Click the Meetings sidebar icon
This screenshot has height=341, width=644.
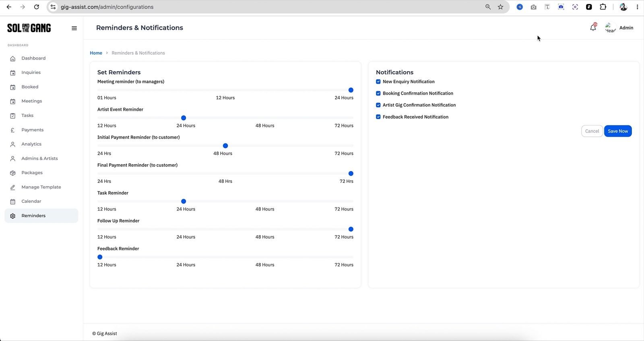[x=13, y=101]
